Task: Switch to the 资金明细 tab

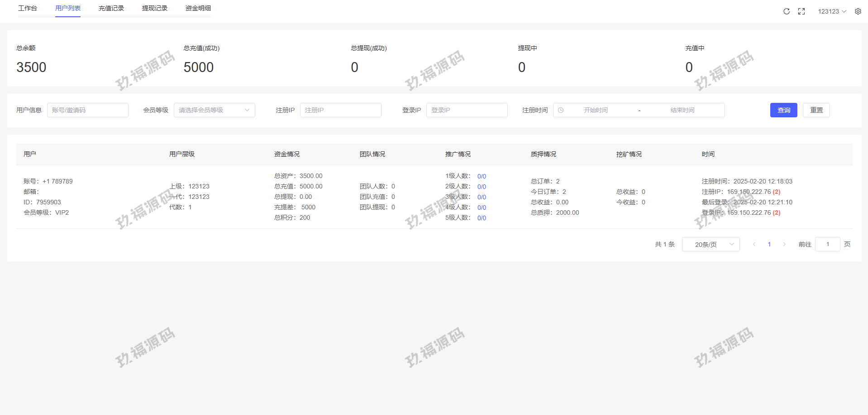Action: (198, 8)
